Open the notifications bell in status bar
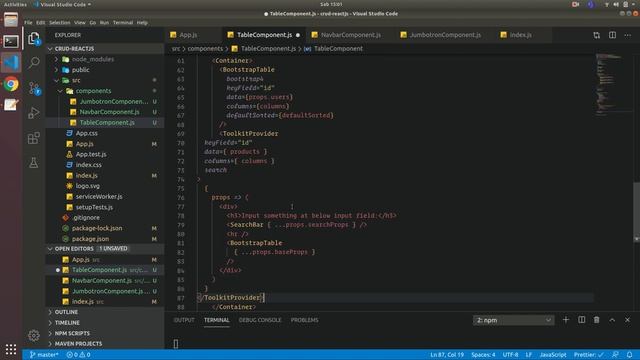Image resolution: width=640 pixels, height=360 pixels. pyautogui.click(x=629, y=355)
